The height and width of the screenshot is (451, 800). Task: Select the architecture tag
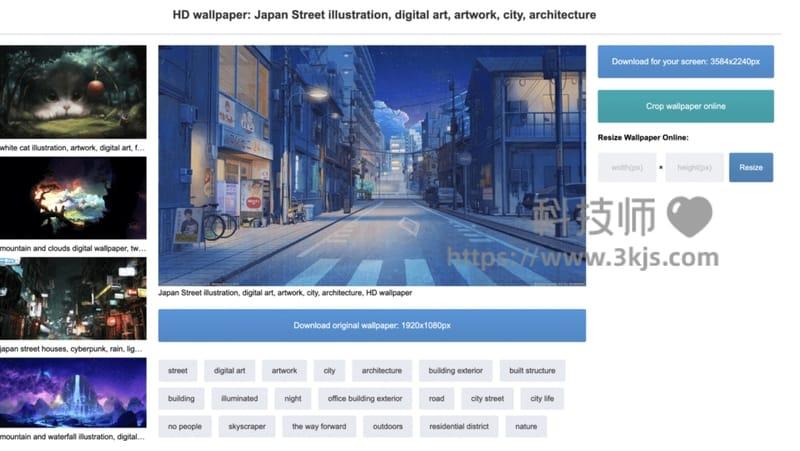pos(382,370)
